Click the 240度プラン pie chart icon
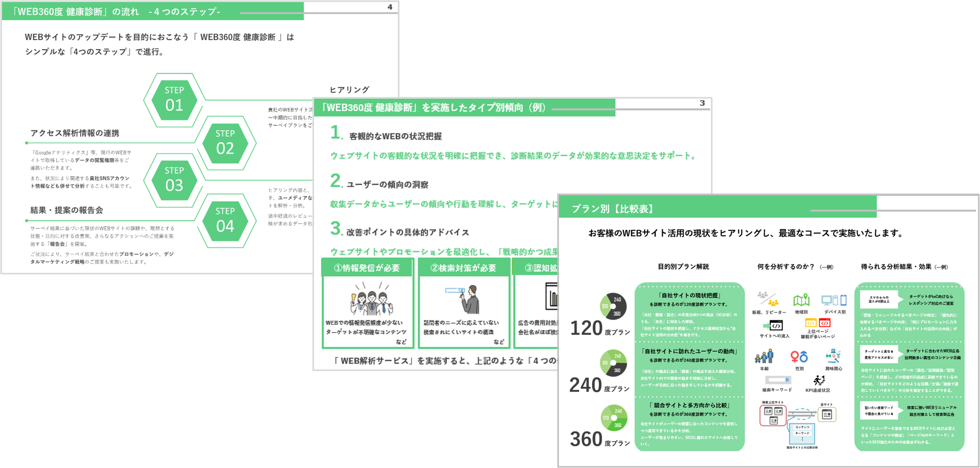Screen dimensions: 980x468 point(613,363)
